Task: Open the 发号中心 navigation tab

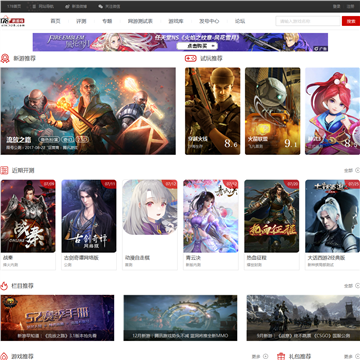Action: [x=209, y=21]
